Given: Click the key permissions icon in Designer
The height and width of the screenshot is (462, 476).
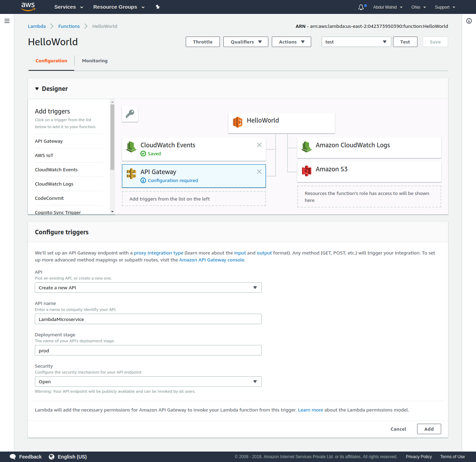Looking at the screenshot, I should [x=130, y=114].
